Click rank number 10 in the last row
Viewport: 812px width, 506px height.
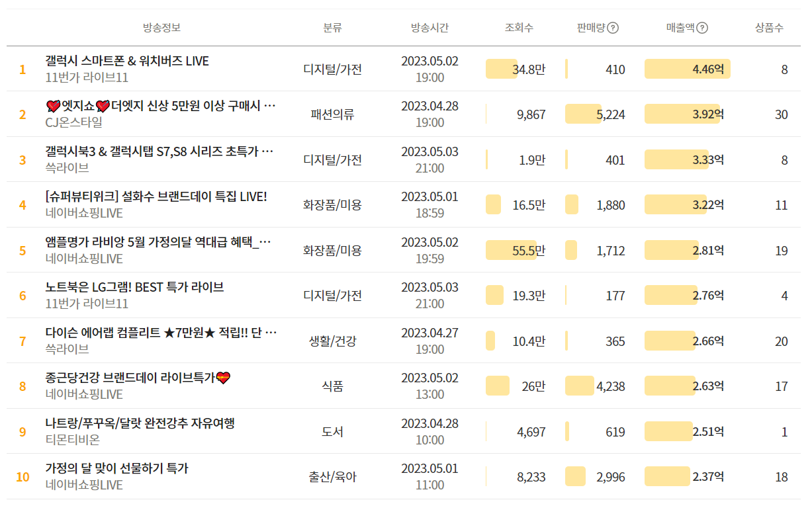(x=23, y=477)
